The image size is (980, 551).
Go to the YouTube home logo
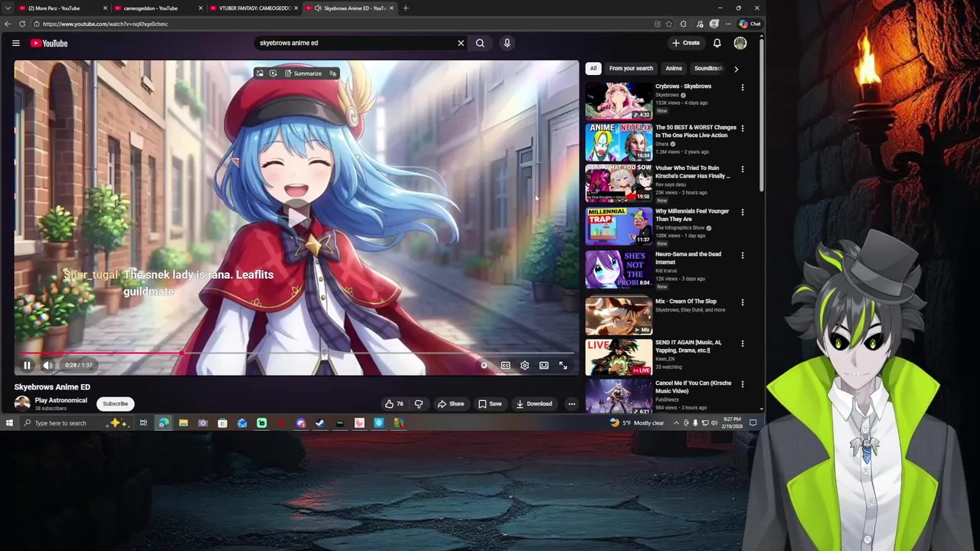pos(49,43)
